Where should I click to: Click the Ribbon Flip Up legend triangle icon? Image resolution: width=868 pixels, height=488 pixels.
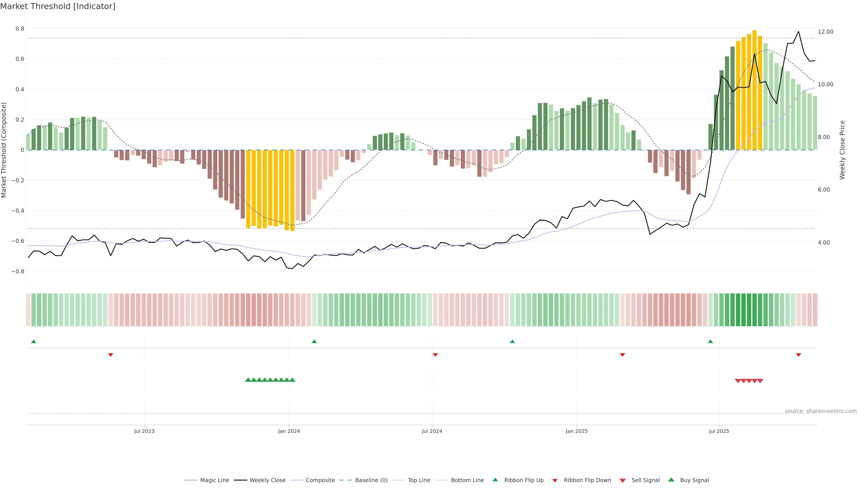(x=495, y=480)
